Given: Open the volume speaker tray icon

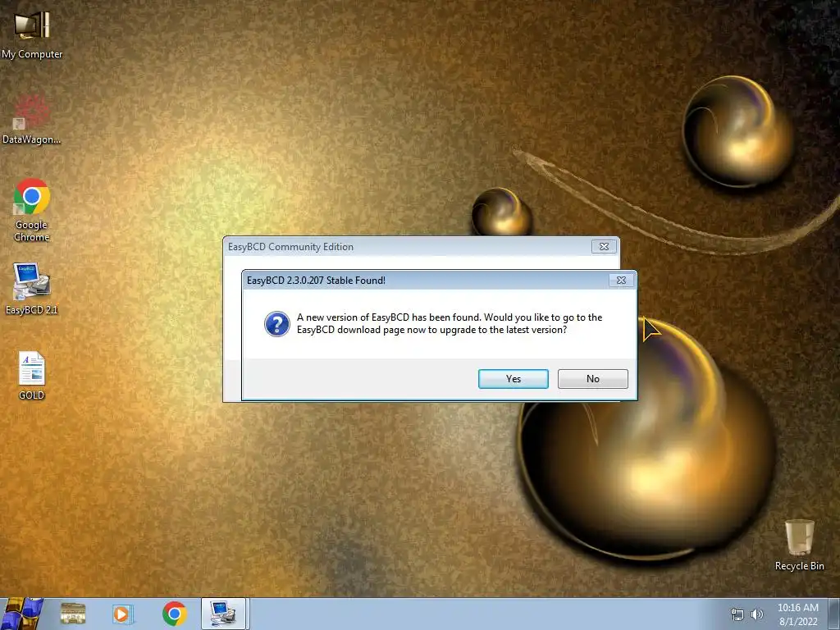Looking at the screenshot, I should 756,614.
